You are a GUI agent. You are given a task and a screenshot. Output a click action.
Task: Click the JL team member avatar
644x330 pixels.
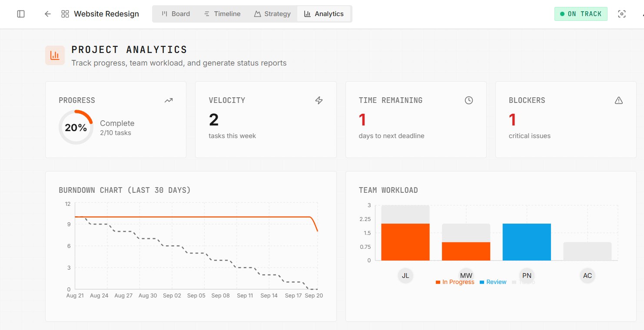405,276
